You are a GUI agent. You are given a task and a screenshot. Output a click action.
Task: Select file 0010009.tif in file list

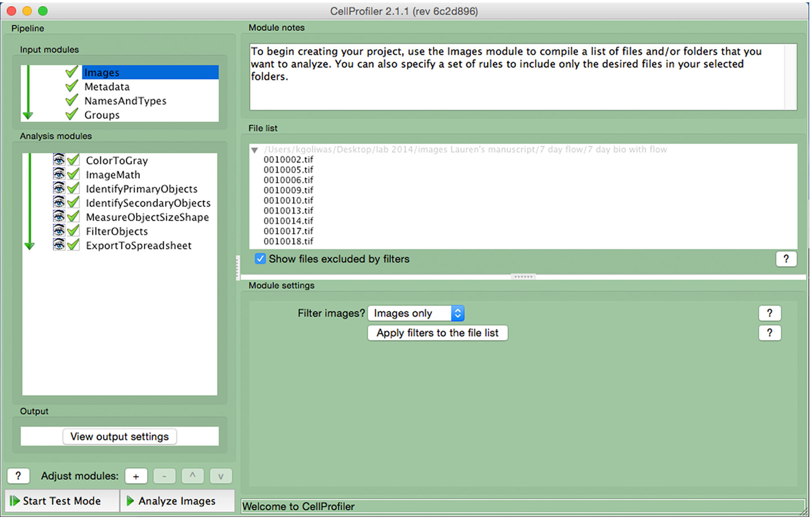click(288, 190)
